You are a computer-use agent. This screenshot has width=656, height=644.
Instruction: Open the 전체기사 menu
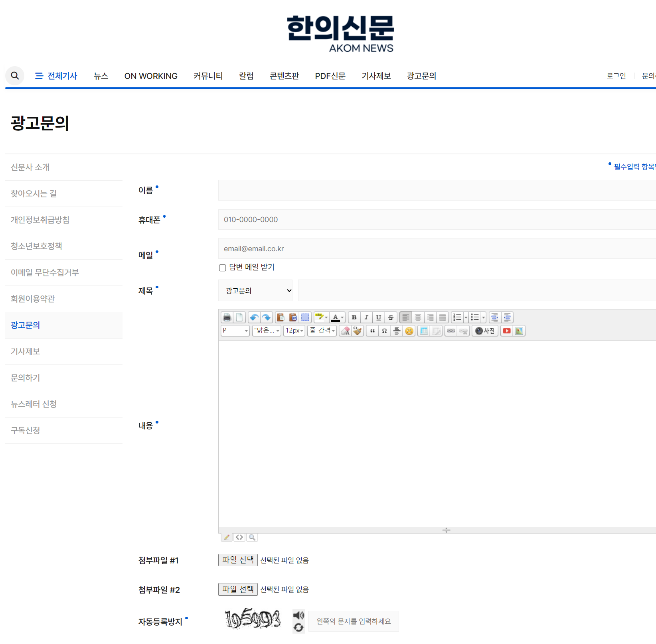click(x=56, y=76)
